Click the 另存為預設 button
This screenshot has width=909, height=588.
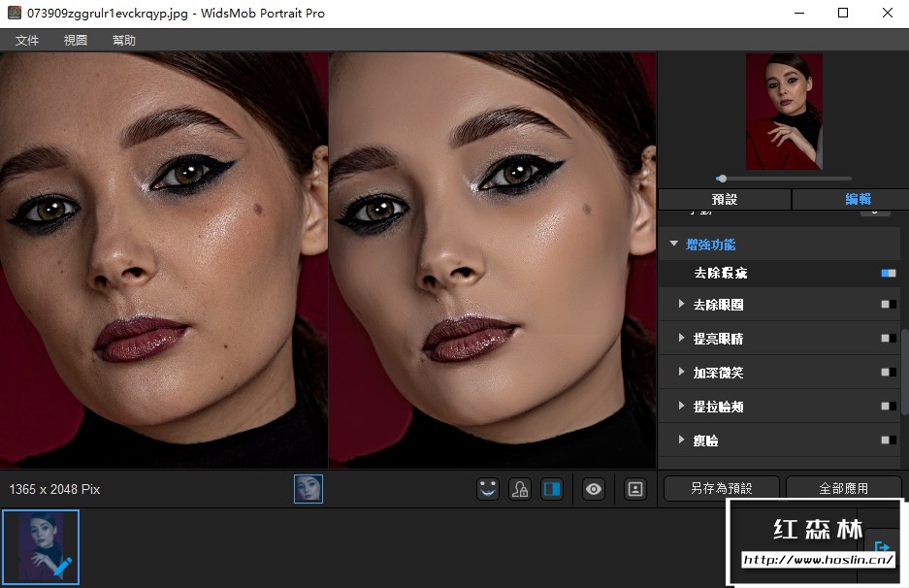[x=721, y=488]
